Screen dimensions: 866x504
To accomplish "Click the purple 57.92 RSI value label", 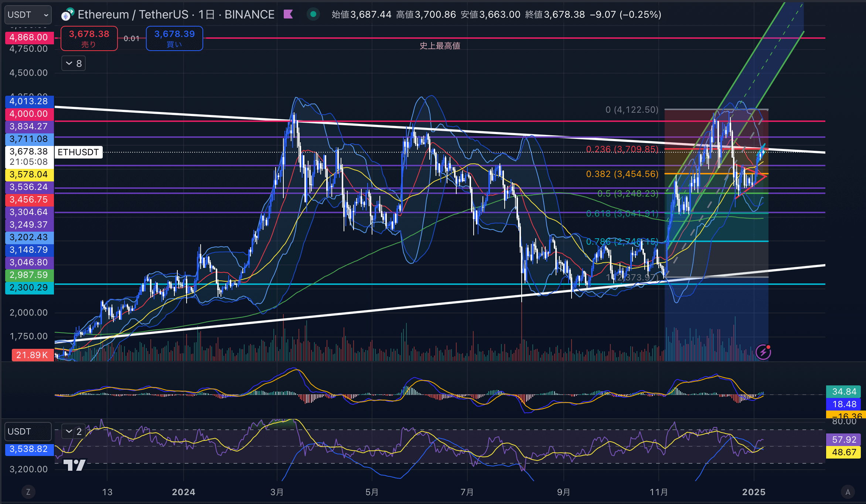I will coord(844,440).
